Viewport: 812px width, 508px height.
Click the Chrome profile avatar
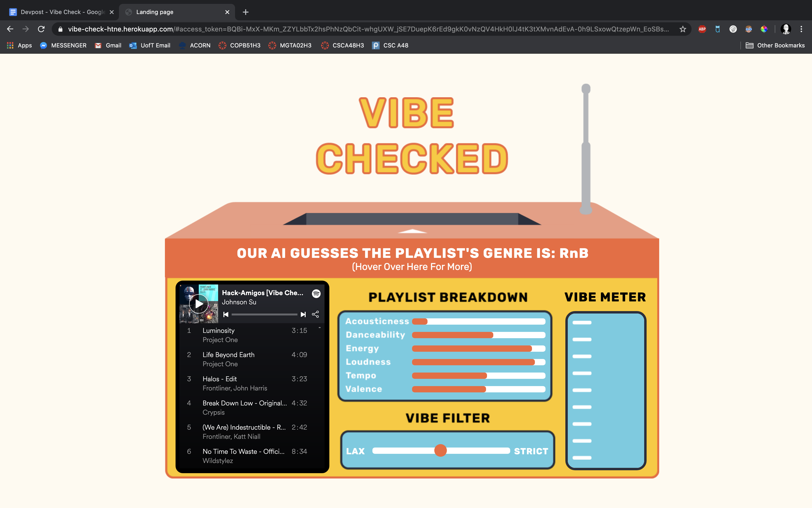point(785,29)
